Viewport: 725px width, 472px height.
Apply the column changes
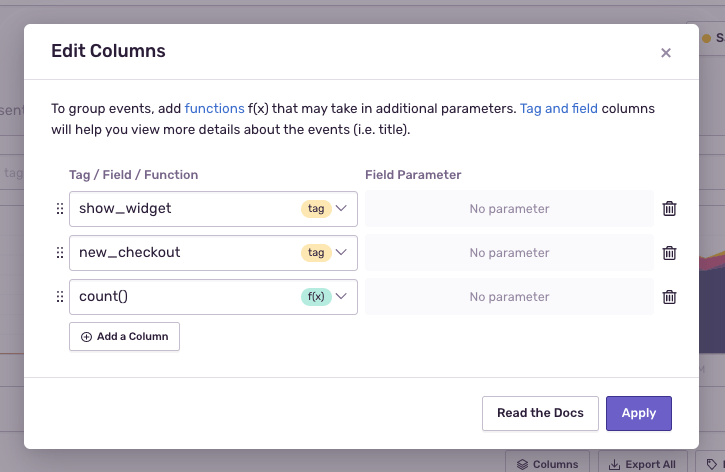tap(638, 413)
